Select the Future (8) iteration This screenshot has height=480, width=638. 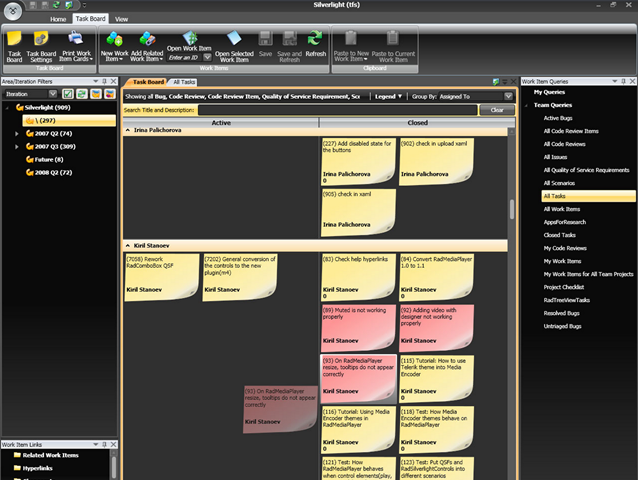49,159
